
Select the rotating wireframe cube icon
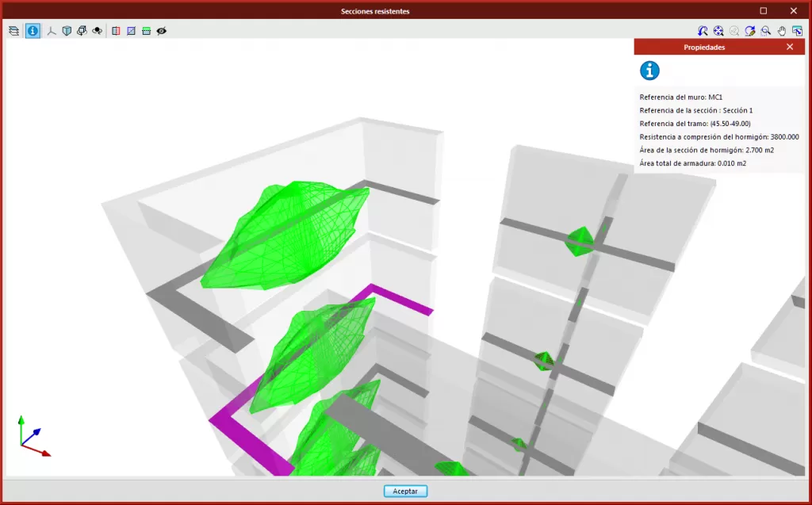pos(82,31)
